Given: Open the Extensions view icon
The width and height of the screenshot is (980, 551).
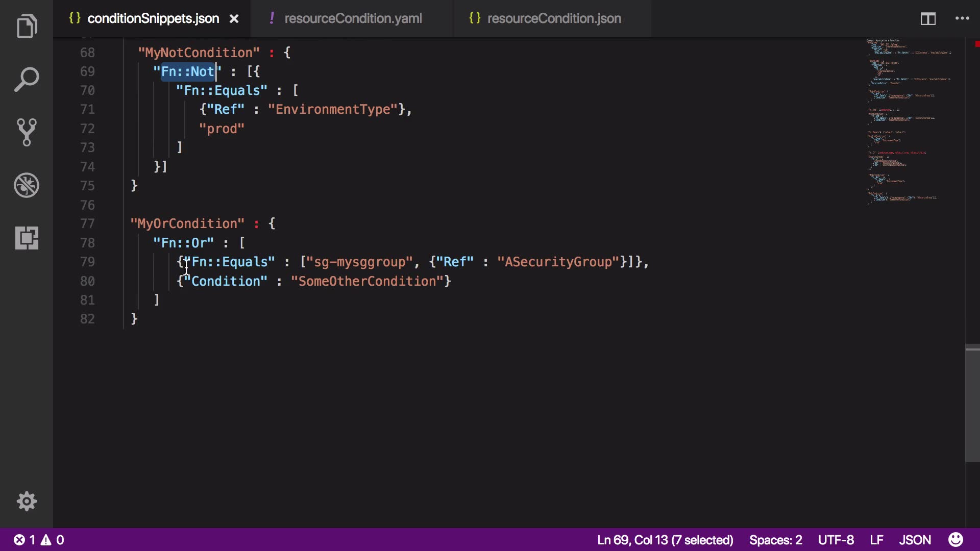Looking at the screenshot, I should coord(27,238).
